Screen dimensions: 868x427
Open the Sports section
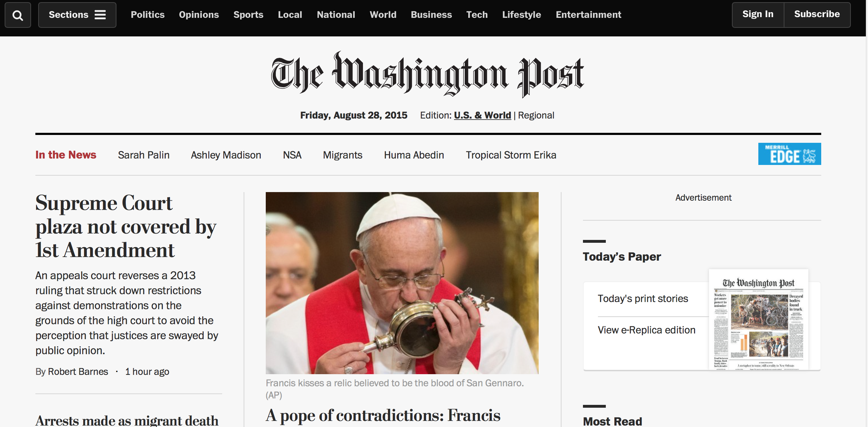(x=248, y=15)
